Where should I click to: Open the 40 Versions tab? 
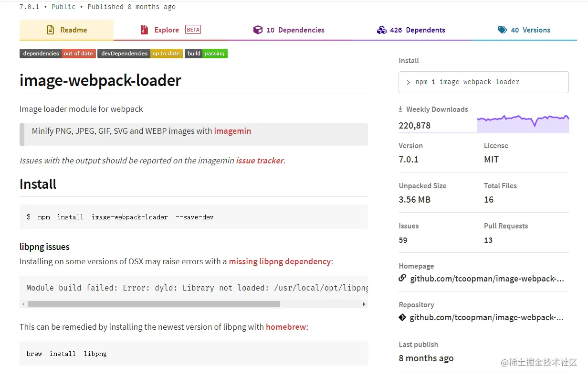524,30
